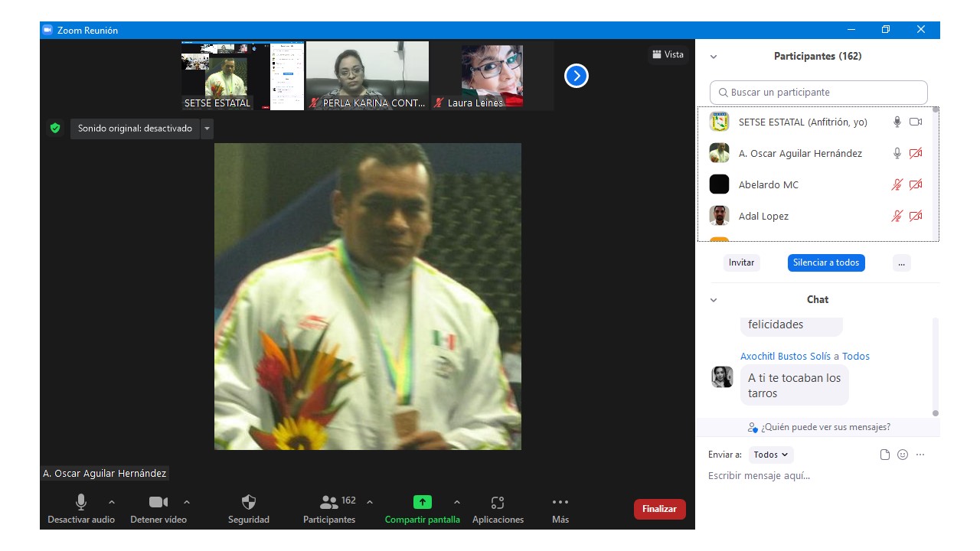
Task: Open the Vista layout menu
Action: 668,54
